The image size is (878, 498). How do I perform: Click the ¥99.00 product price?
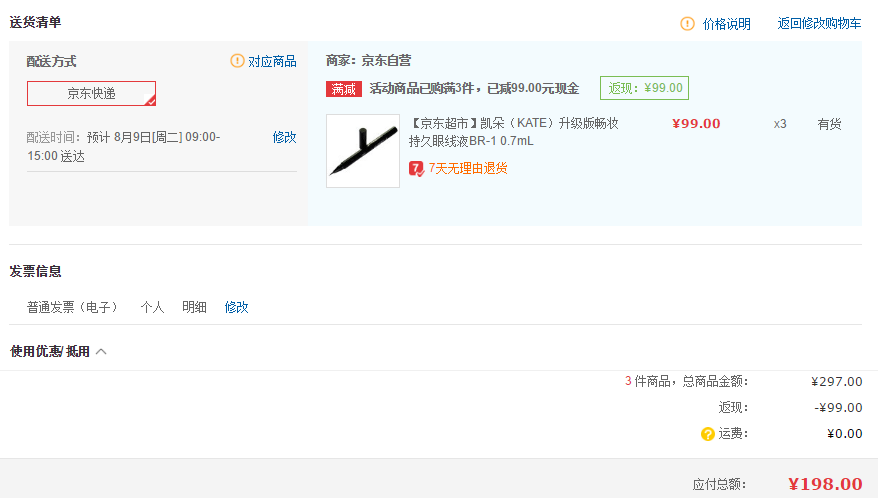click(696, 124)
